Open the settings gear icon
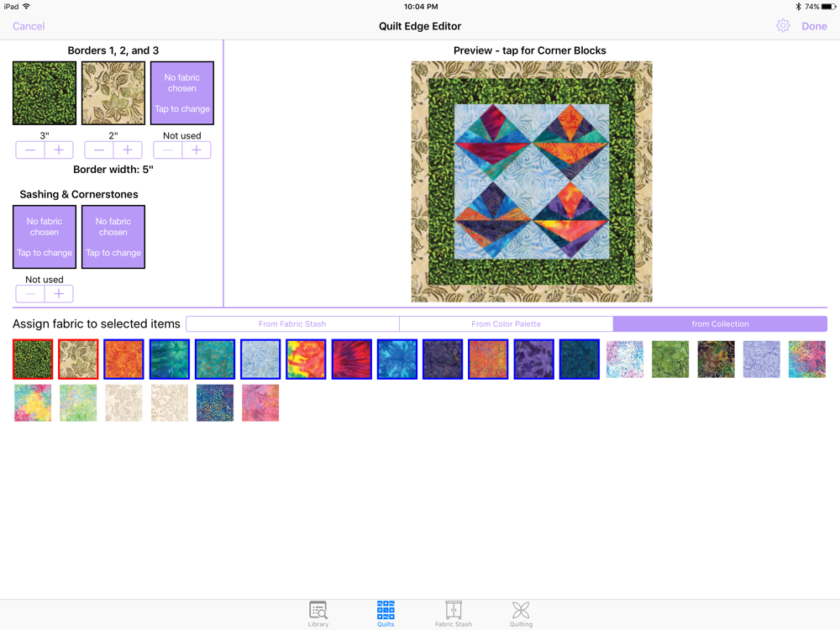 (x=783, y=26)
